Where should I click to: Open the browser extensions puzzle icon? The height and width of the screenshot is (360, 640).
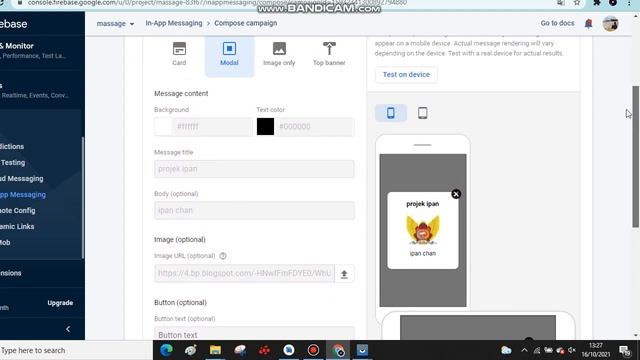pyautogui.click(x=597, y=3)
